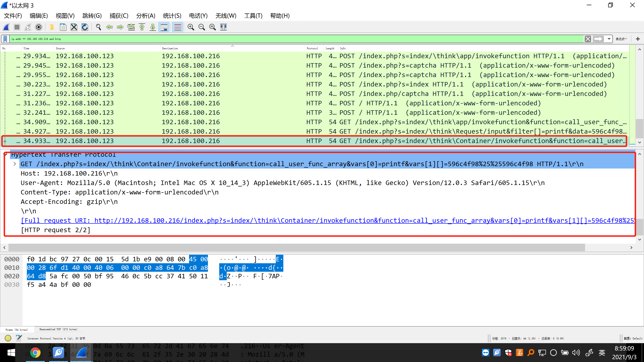Select the Host: 192.168.100.216 line
Viewport: 644px width, 362px height.
pos(69,173)
